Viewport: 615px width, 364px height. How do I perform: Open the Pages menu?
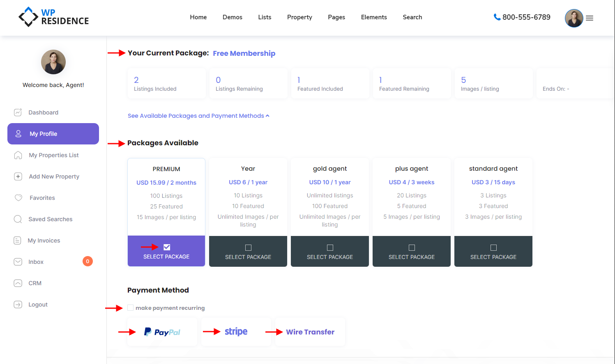(336, 17)
